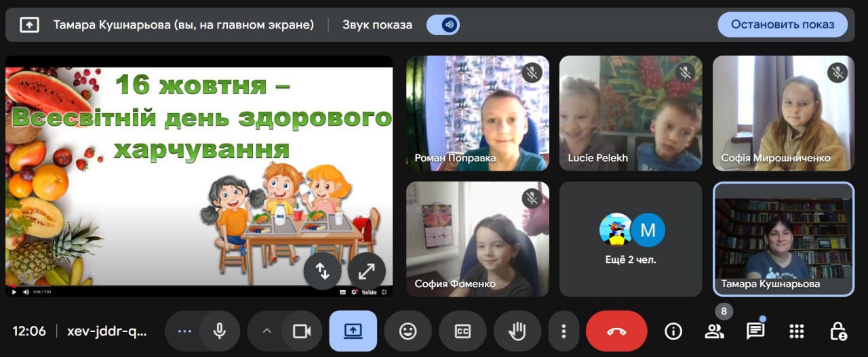Mute the microphone in the call bar
Image resolution: width=868 pixels, height=357 pixels.
click(220, 331)
